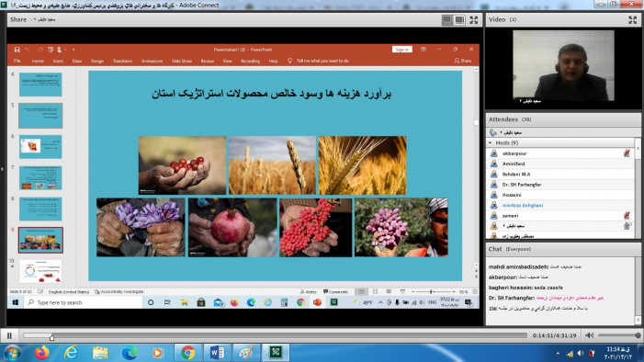Open notification center on shared taskbar

point(469,302)
